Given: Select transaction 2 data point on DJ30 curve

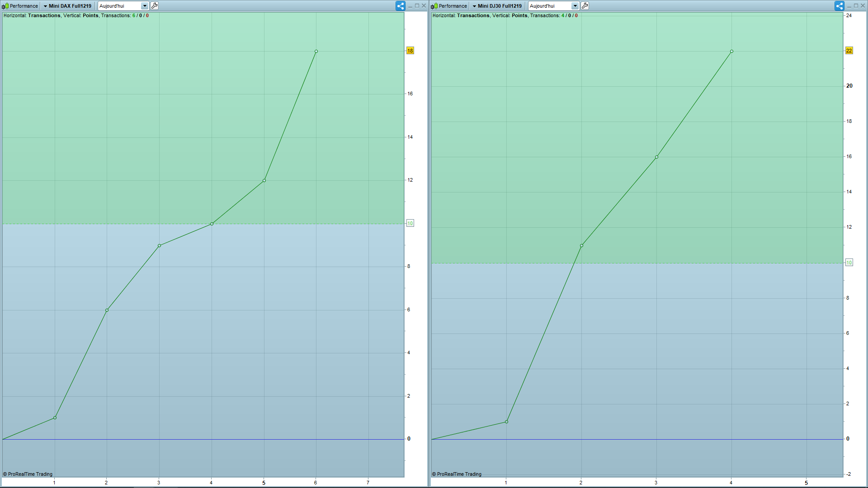Looking at the screenshot, I should [x=581, y=246].
